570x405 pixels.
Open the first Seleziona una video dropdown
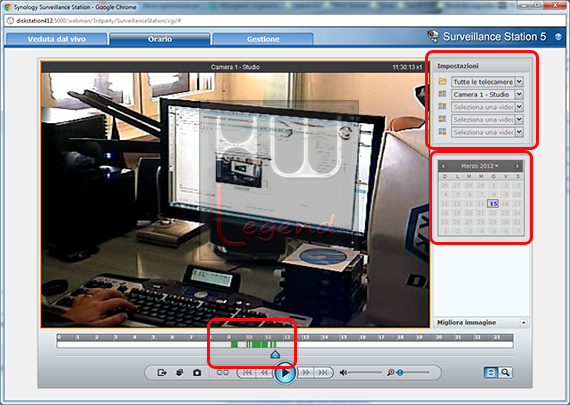[x=487, y=107]
